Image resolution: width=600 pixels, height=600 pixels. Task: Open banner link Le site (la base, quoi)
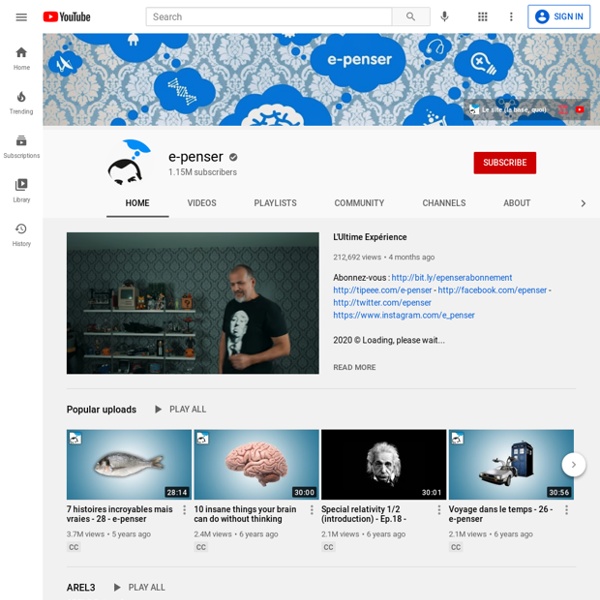coord(508,110)
